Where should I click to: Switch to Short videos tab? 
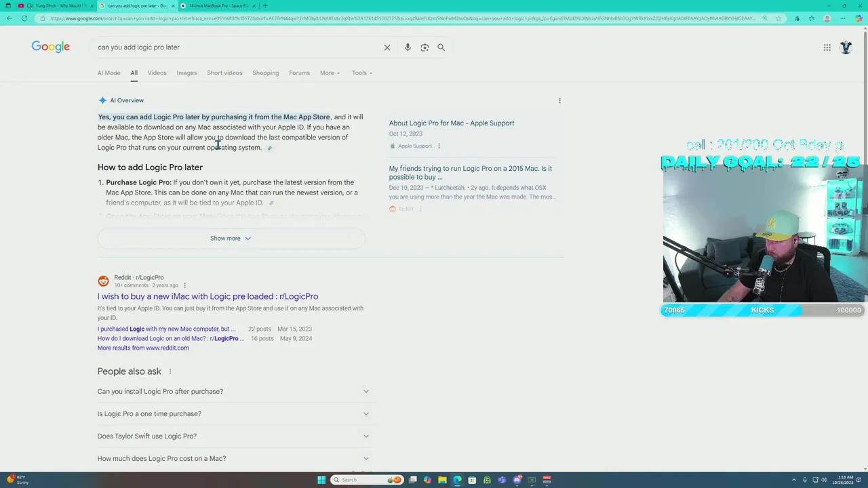click(x=224, y=73)
